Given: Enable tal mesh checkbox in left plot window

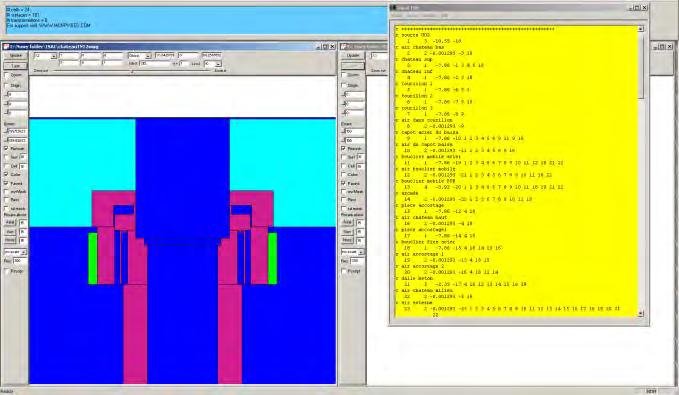Looking at the screenshot, I should (x=6, y=208).
